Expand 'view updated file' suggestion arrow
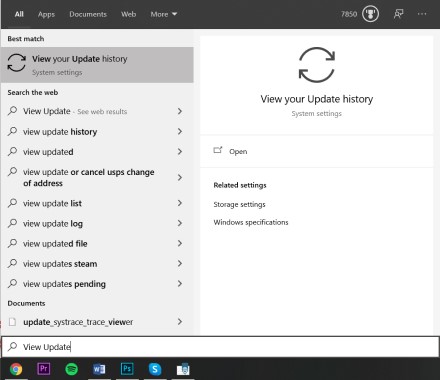Screen dimensions: 440x380 (180, 243)
